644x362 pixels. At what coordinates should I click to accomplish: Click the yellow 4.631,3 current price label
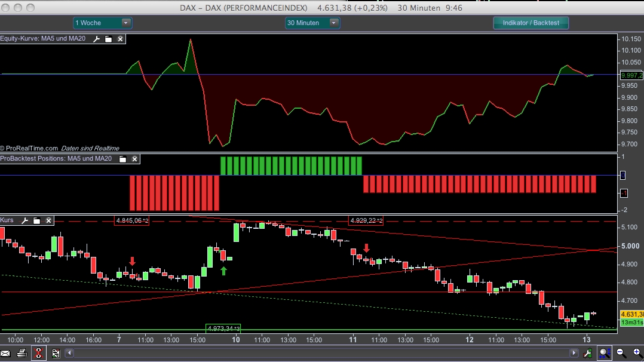pyautogui.click(x=631, y=314)
